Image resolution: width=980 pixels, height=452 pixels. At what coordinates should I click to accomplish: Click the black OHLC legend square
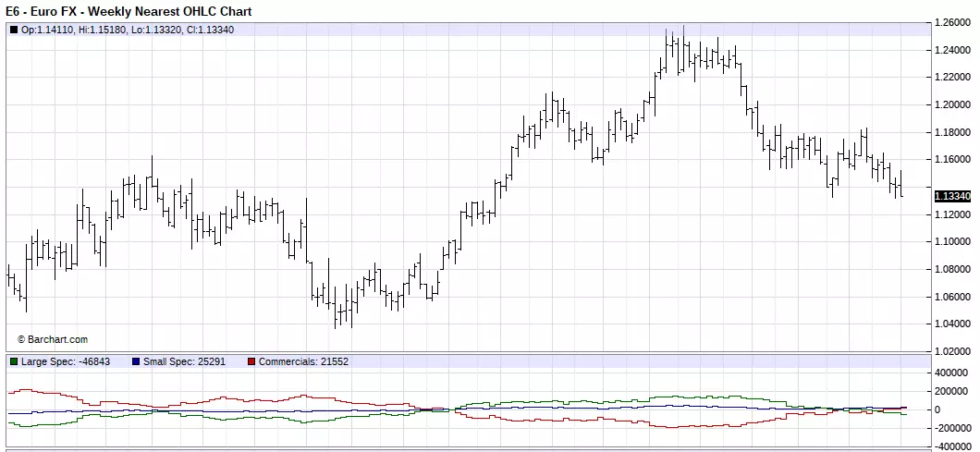click(x=14, y=30)
